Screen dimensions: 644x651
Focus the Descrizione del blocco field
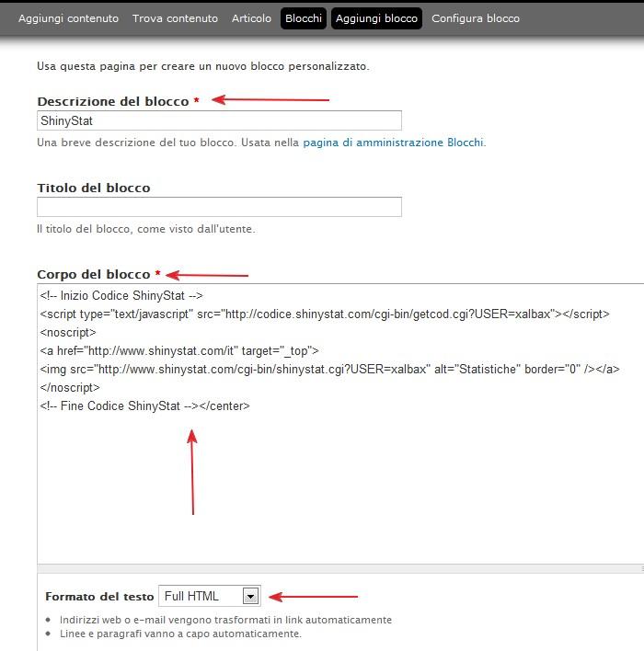pos(219,120)
